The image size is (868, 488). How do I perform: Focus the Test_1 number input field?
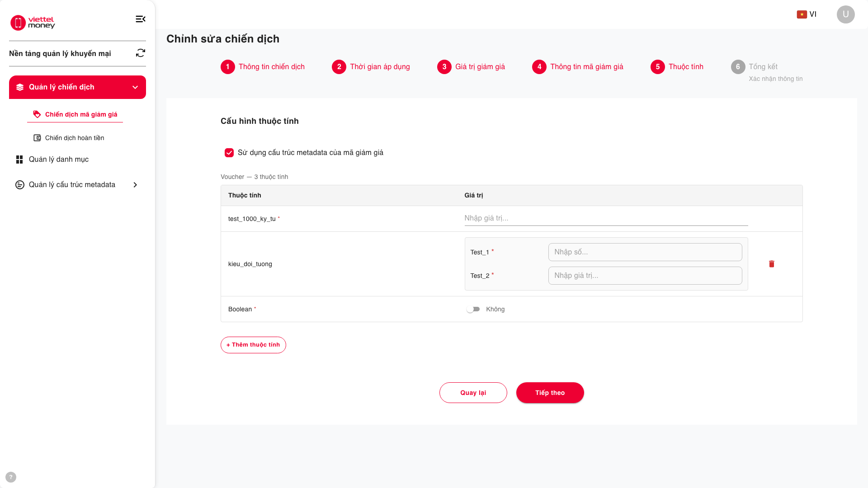(645, 252)
